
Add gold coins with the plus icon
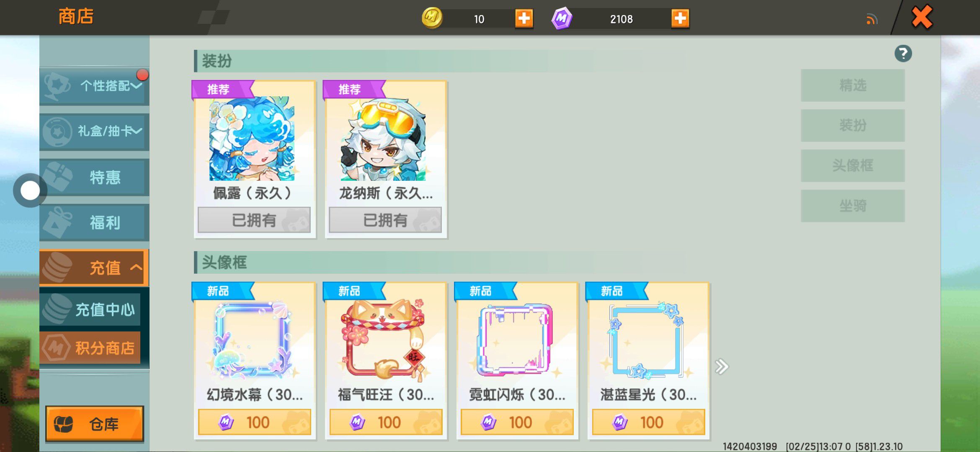point(524,18)
